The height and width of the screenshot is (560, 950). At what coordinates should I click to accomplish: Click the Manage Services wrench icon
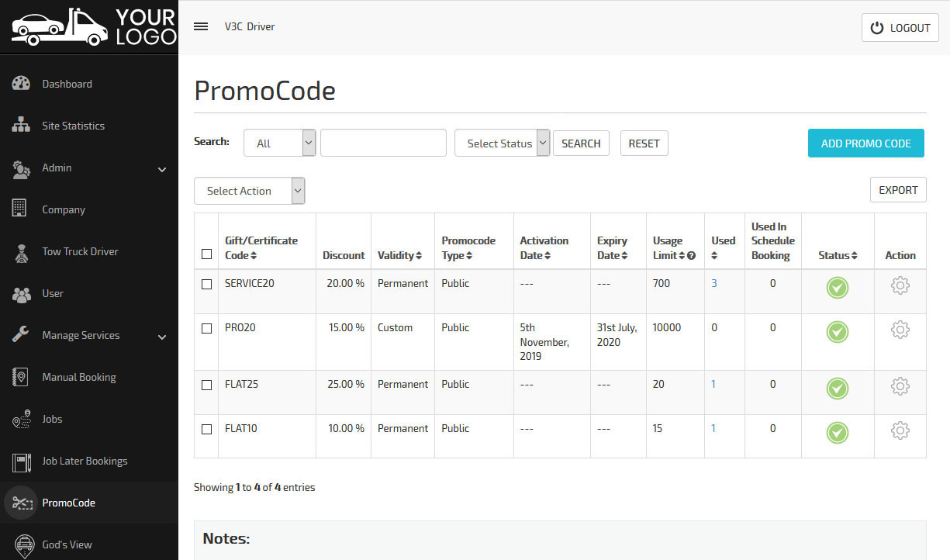(x=21, y=335)
